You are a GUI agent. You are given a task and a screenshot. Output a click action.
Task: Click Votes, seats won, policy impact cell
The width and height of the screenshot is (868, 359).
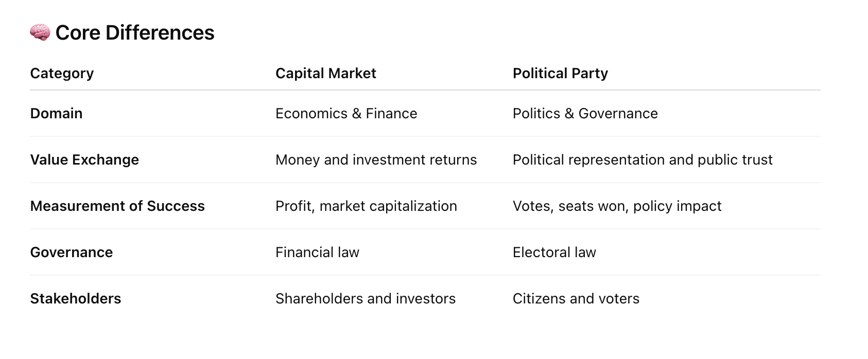(x=617, y=206)
